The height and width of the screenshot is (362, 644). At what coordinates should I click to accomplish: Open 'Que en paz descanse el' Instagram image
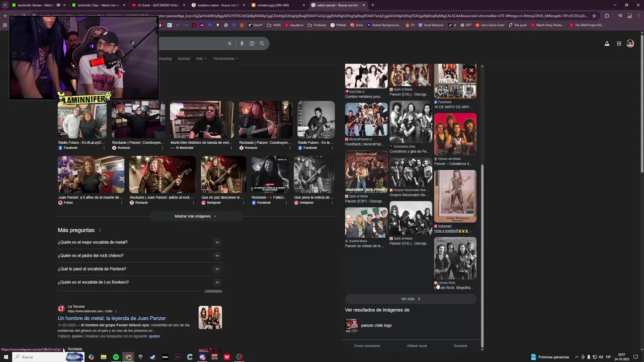tap(223, 174)
